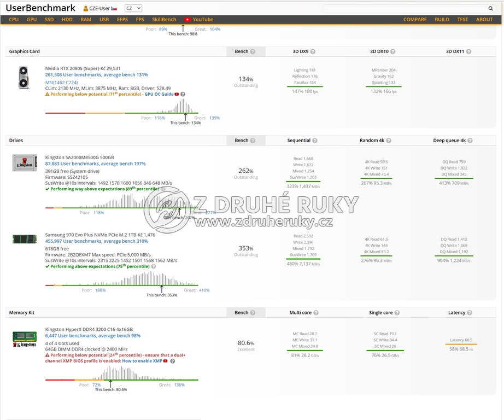Click the Samsung 970 Evo Plus NVMe title text
Viewport: 504px width, 420px height.
tap(100, 235)
